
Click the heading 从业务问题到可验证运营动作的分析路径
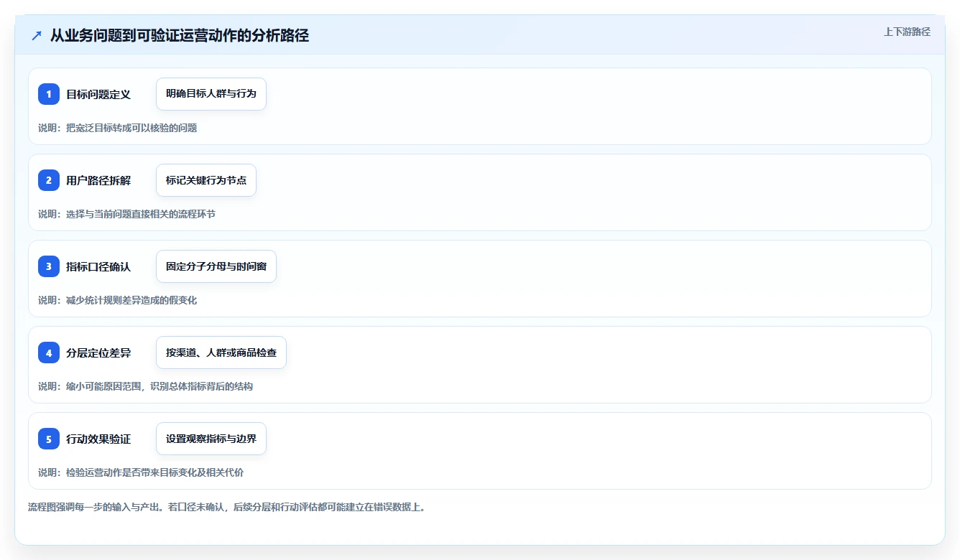[x=180, y=35]
